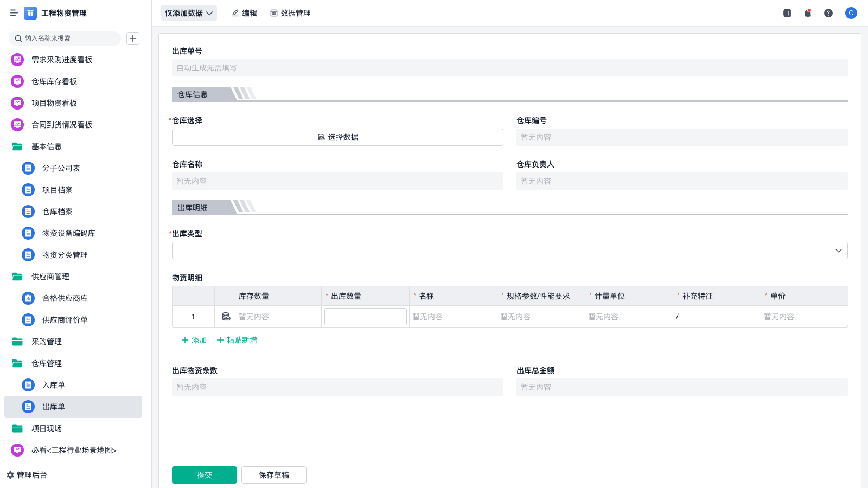Open 合同到货情况看板 in the sidebar
868x488 pixels.
coord(73,125)
